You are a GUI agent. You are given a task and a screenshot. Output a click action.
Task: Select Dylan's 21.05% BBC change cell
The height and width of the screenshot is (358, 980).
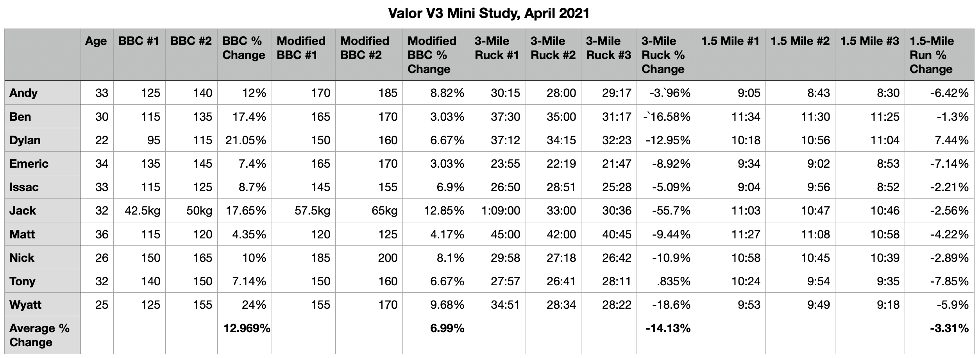245,140
